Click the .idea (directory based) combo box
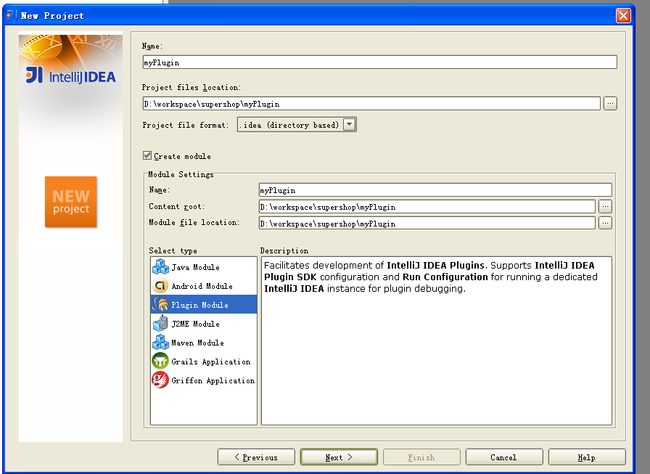Image resolution: width=650 pixels, height=474 pixels. click(x=296, y=124)
